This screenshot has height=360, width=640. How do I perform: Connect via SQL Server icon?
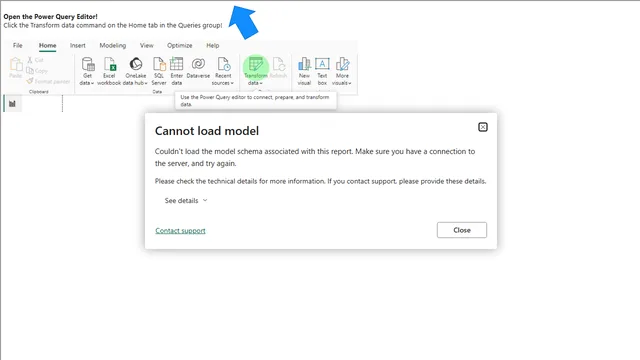point(159,64)
